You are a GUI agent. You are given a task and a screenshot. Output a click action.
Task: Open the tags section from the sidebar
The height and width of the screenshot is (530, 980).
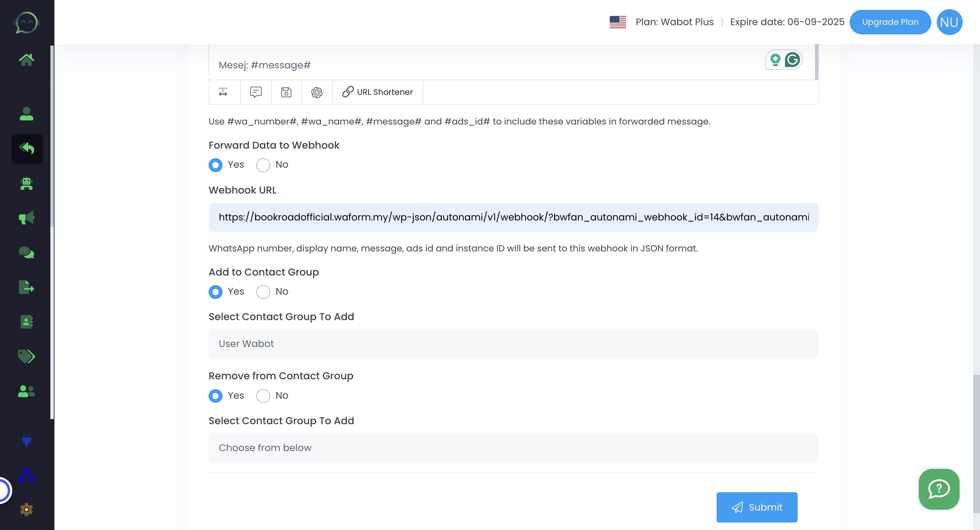(x=27, y=357)
